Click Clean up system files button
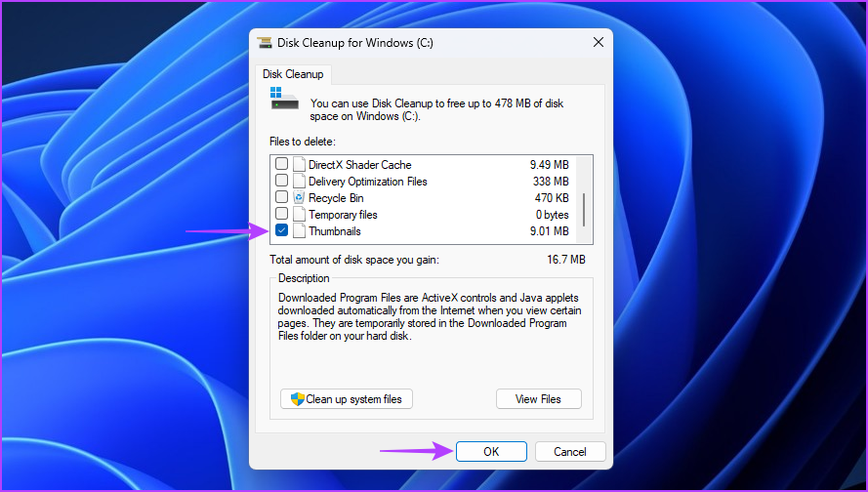The height and width of the screenshot is (492, 868). pos(347,399)
